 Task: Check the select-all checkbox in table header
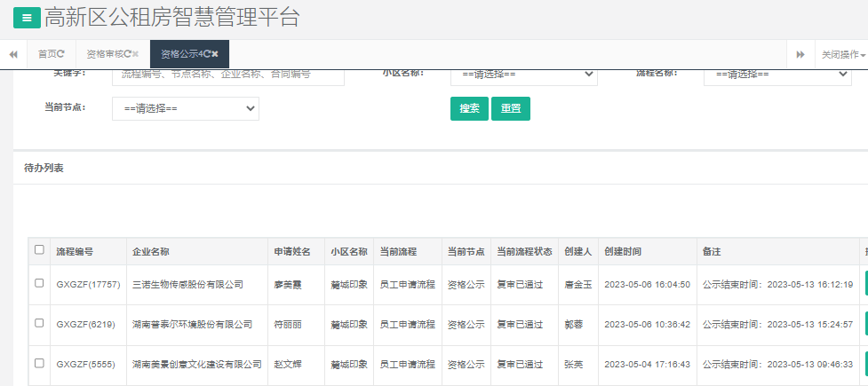click(x=39, y=250)
